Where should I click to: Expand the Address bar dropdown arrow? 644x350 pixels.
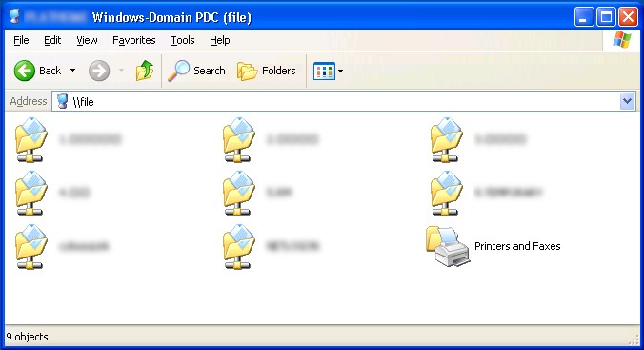tap(627, 101)
